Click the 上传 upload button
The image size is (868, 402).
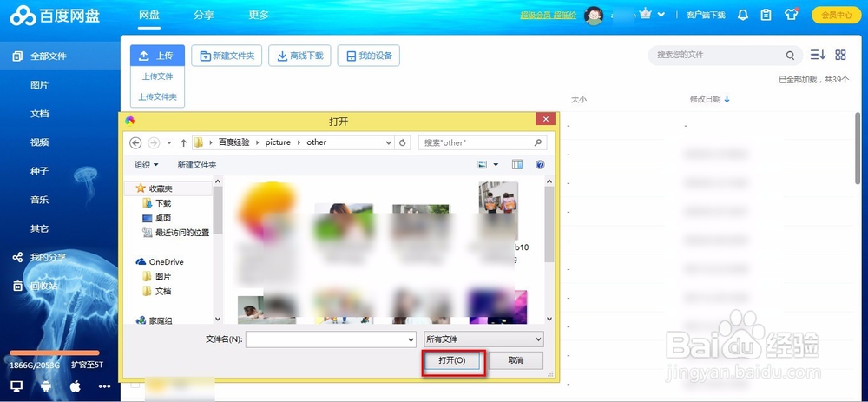pos(157,56)
